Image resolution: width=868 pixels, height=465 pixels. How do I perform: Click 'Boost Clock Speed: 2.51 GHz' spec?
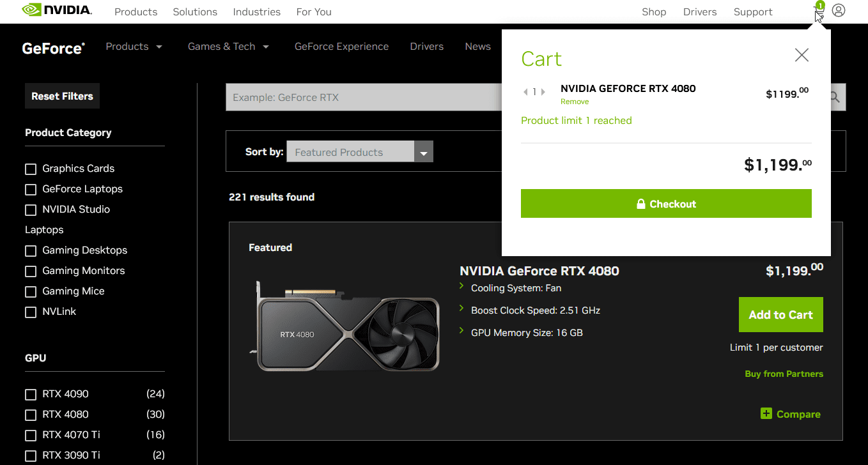(536, 310)
